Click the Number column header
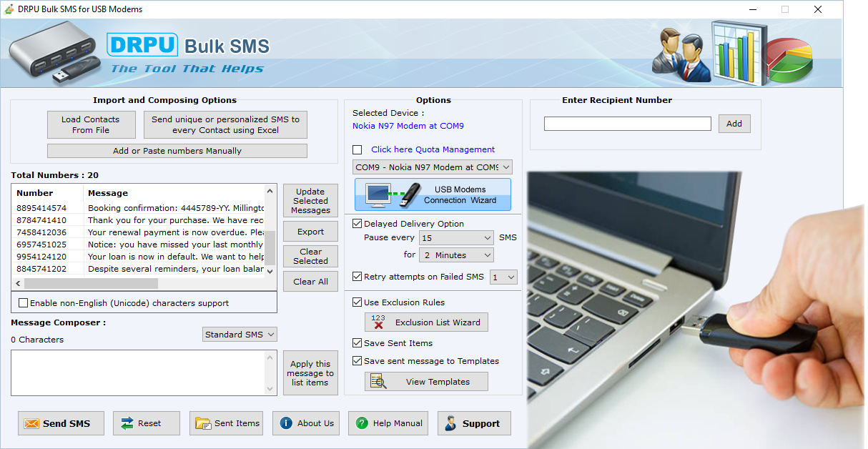 click(x=35, y=193)
